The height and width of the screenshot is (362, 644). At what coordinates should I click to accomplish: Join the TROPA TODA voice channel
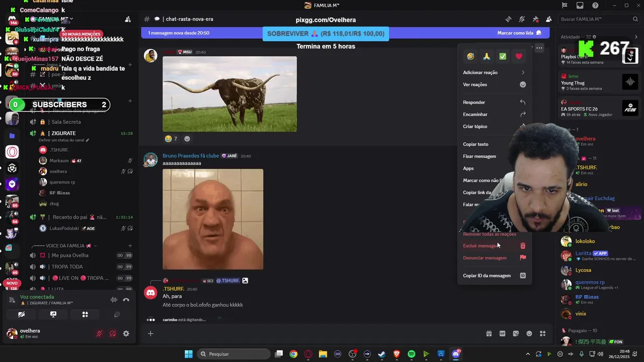tap(80, 266)
